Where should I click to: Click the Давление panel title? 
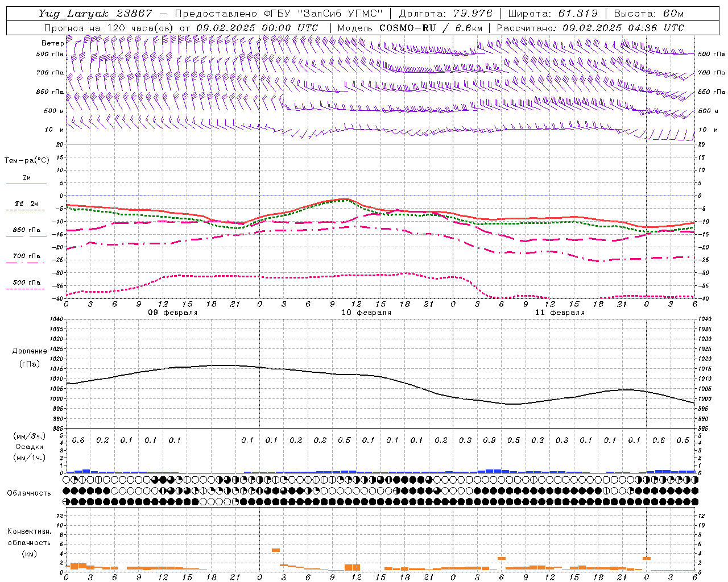tap(30, 351)
